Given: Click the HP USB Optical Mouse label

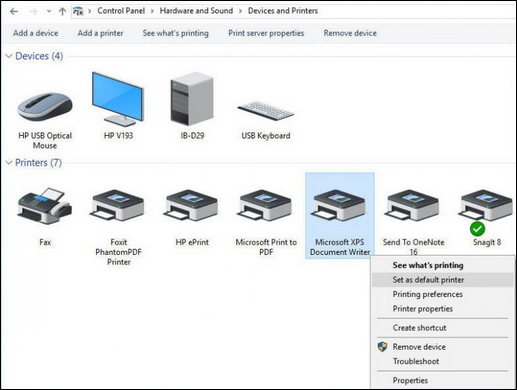Looking at the screenshot, I should point(45,141).
